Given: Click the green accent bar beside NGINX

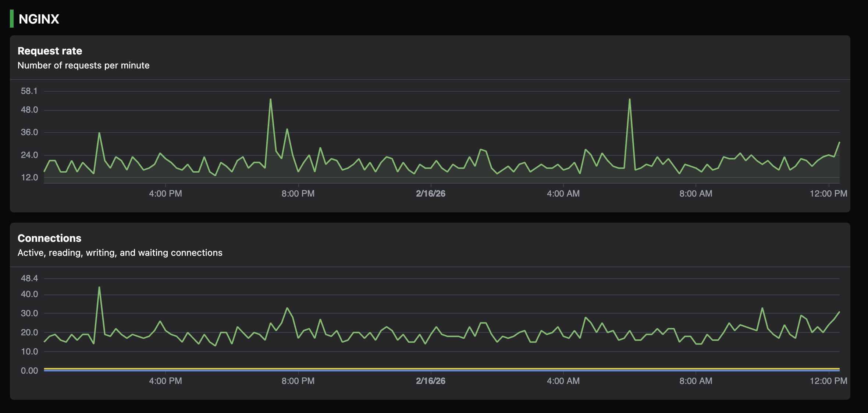Looking at the screenshot, I should pos(12,18).
